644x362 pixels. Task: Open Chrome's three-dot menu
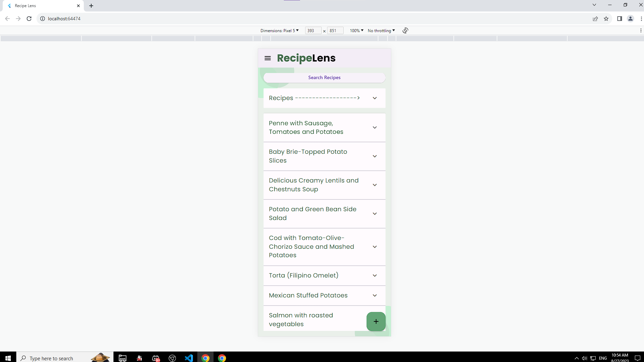[x=641, y=19]
